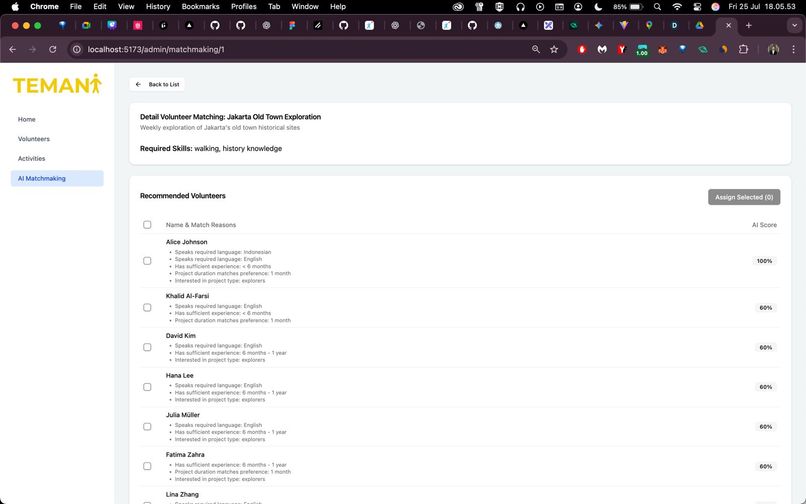This screenshot has width=806, height=504.
Task: Expand the tab search dropdown arrow
Action: point(794,25)
